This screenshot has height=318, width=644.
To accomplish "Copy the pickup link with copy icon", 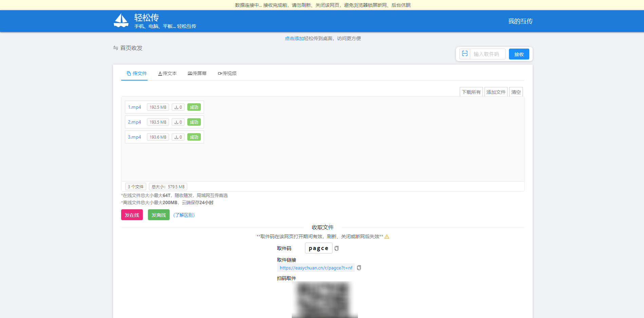I will [359, 268].
